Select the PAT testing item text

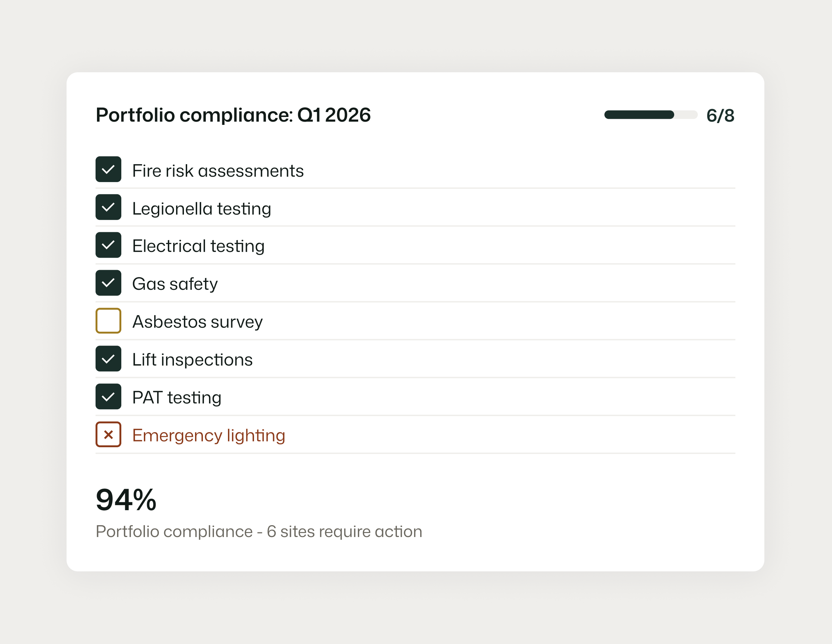pyautogui.click(x=177, y=397)
